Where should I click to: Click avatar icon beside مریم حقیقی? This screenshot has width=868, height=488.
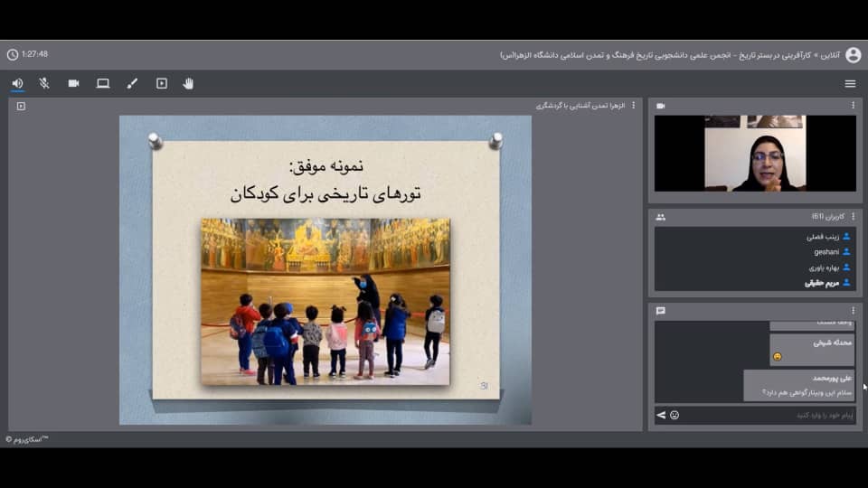click(846, 283)
